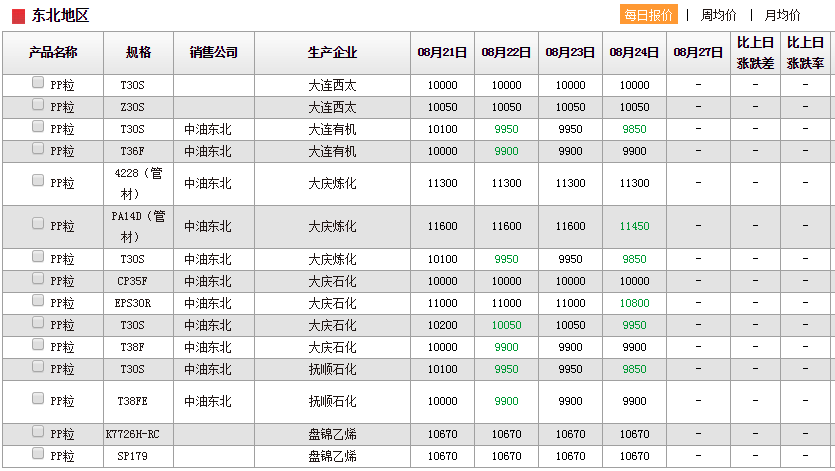Click the 比上日涨跌差 column header
835x471 pixels.
pos(755,52)
